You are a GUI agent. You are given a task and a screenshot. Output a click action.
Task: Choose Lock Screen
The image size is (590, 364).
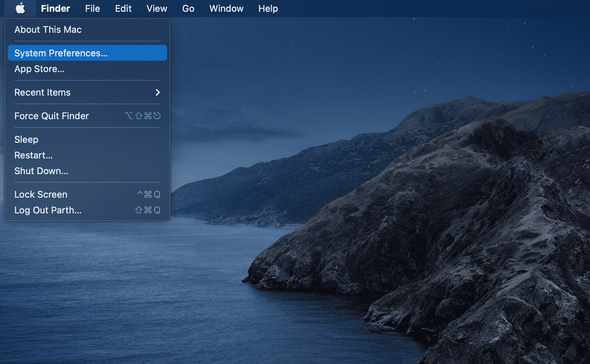pos(87,195)
